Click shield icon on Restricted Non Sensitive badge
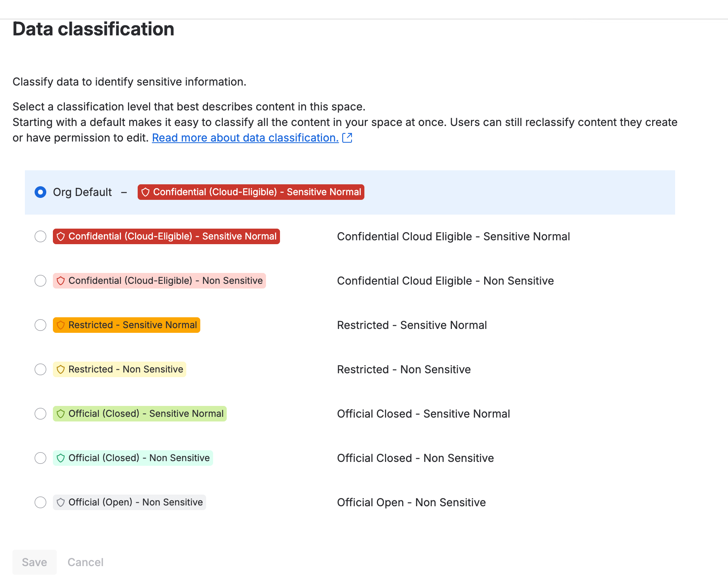728x584 pixels. click(x=61, y=369)
